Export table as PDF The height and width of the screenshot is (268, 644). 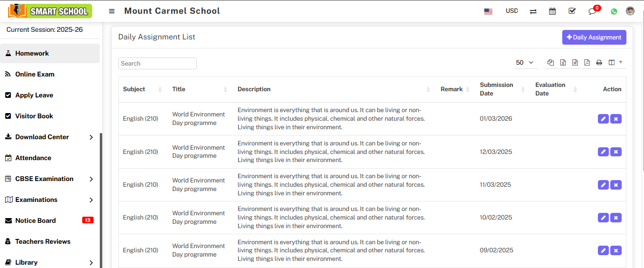click(x=587, y=63)
